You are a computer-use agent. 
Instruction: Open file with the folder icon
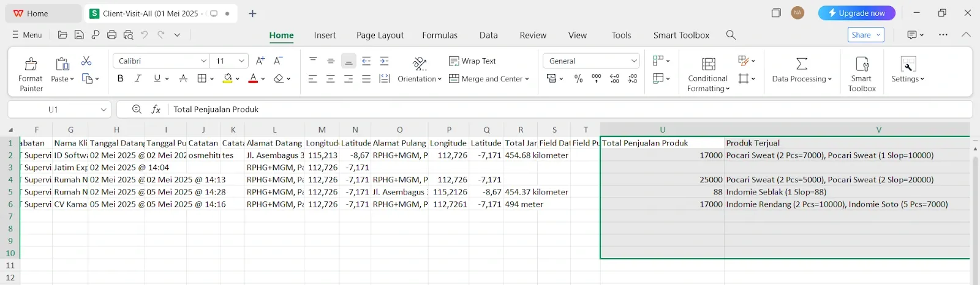(62, 35)
